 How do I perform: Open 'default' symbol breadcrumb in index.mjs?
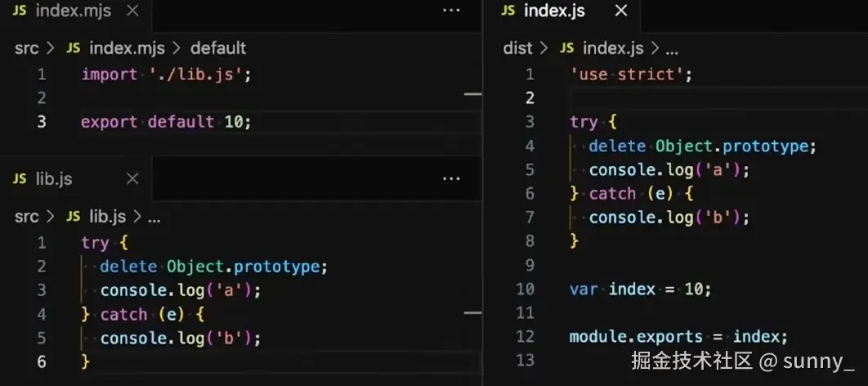point(218,48)
